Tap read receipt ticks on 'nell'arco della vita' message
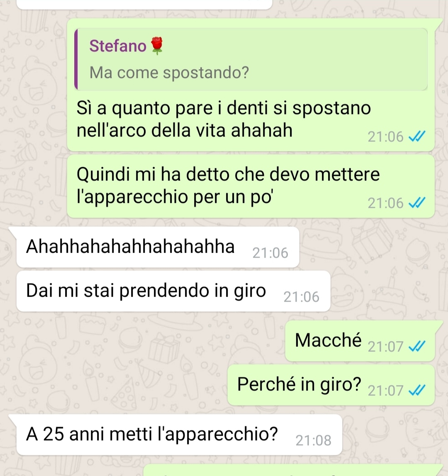The image size is (448, 476). click(417, 137)
